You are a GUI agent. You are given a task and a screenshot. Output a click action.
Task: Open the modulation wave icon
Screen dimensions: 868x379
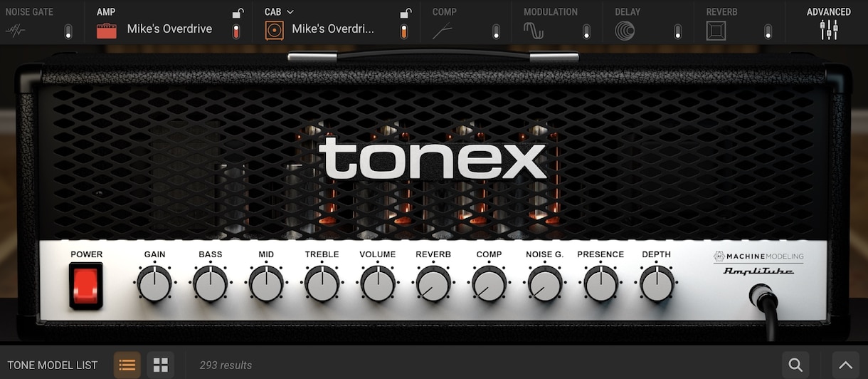pyautogui.click(x=534, y=31)
